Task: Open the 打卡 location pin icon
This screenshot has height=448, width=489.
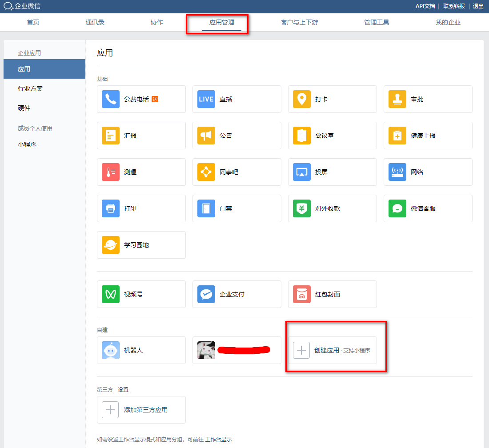Action: [302, 99]
